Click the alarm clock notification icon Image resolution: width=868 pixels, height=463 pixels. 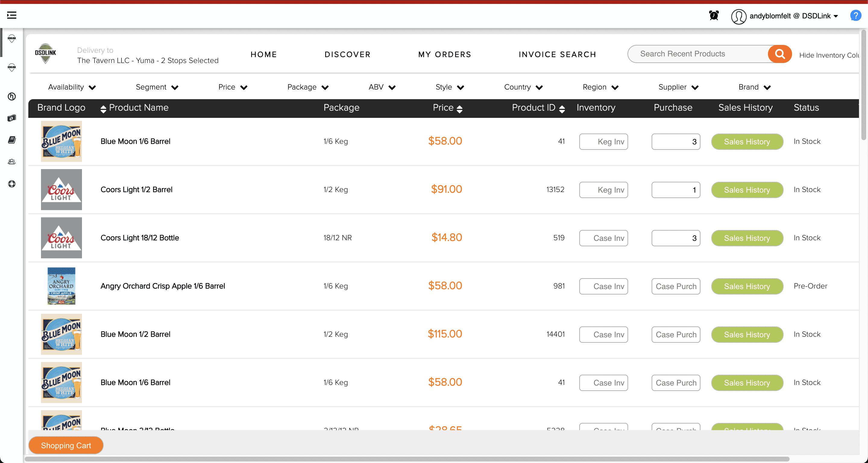[x=714, y=15]
